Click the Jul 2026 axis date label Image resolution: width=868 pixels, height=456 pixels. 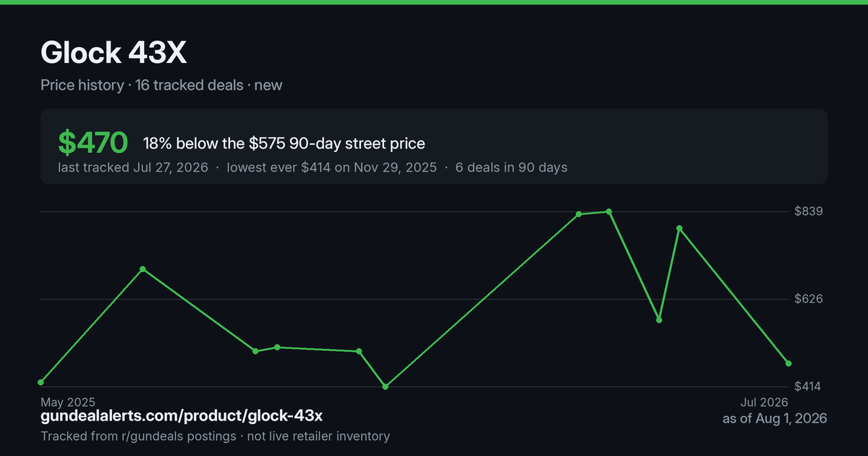click(x=763, y=402)
